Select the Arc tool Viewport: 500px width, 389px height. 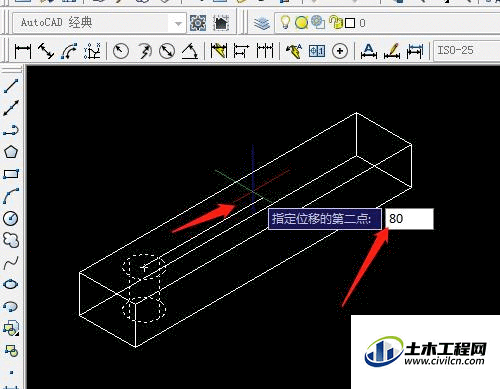pos(11,196)
